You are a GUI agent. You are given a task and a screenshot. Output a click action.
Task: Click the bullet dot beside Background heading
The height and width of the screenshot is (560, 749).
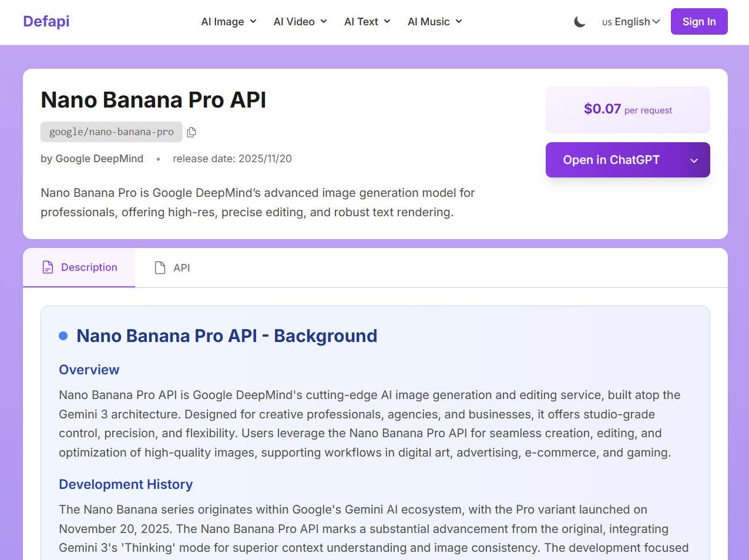63,336
